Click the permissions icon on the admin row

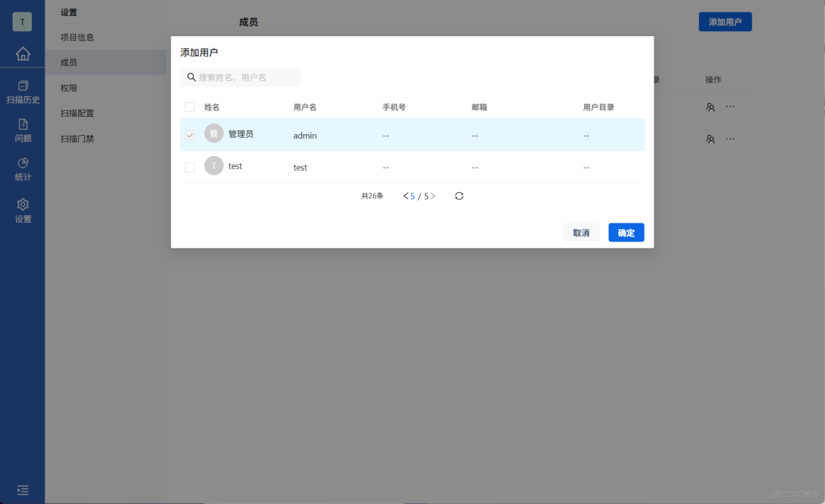point(710,107)
